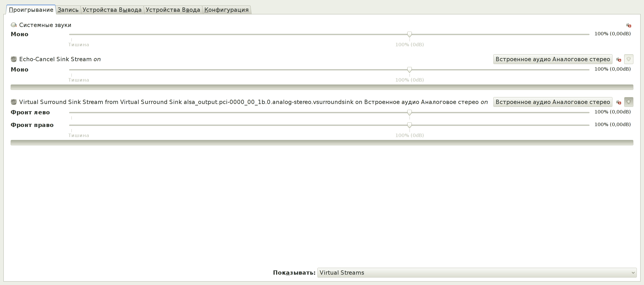
Task: Click the Echo-Cancel stream volume meter bar
Action: pyautogui.click(x=322, y=87)
